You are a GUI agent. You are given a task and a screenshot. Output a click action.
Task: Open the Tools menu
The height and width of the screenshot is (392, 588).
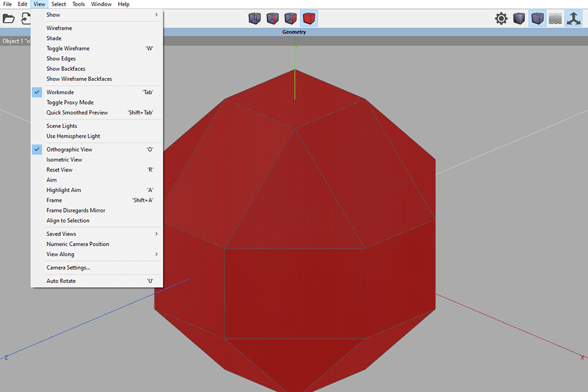[x=78, y=4]
